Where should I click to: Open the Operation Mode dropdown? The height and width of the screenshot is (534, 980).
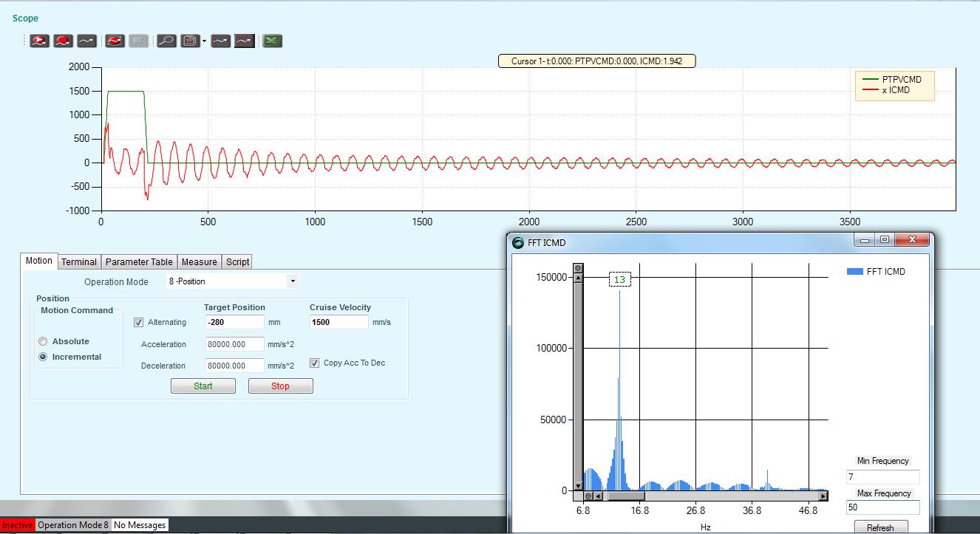(x=293, y=281)
